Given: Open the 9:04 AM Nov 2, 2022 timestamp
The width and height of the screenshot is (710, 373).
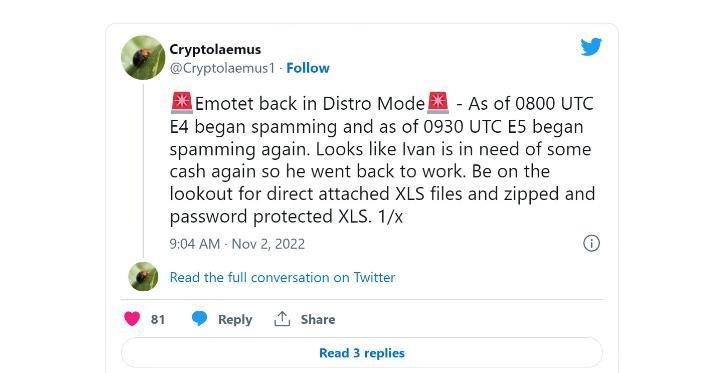Looking at the screenshot, I should [x=237, y=244].
